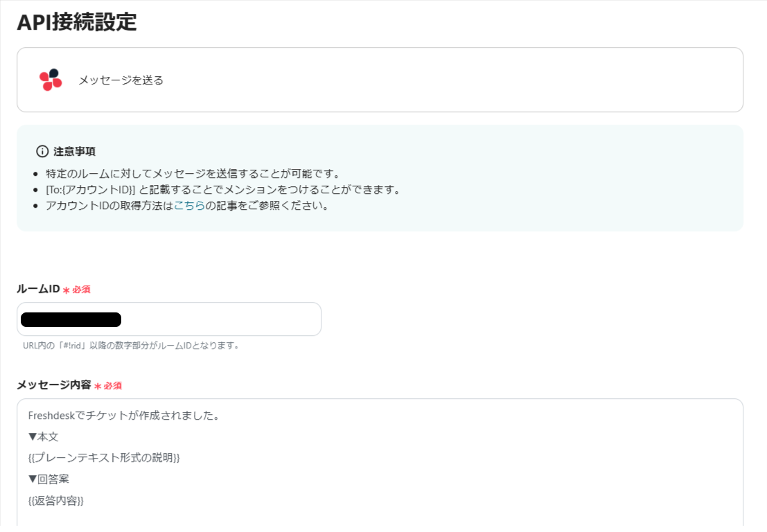
Task: Click the note about 特定のルーム messaging
Action: coord(193,174)
